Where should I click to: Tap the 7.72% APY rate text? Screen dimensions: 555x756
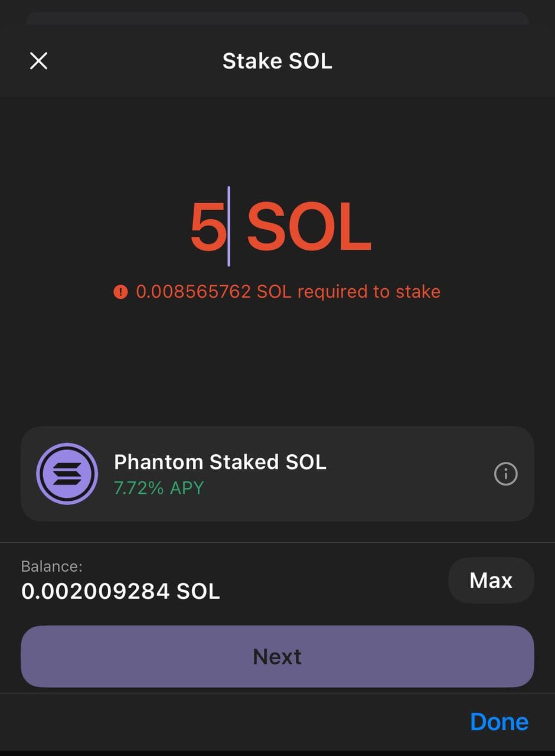coord(159,488)
